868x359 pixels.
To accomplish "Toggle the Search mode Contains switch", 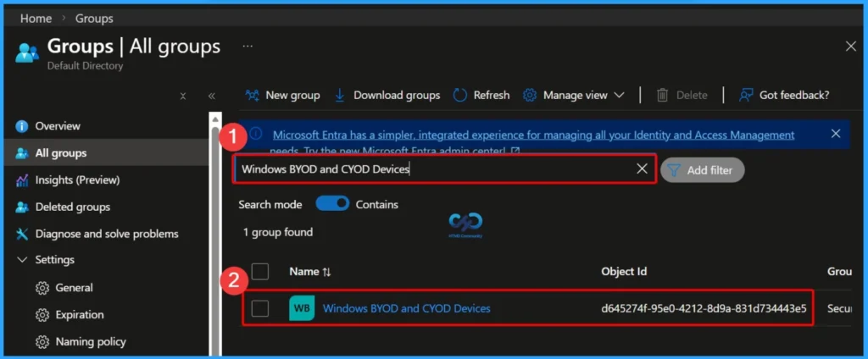I will (x=332, y=204).
